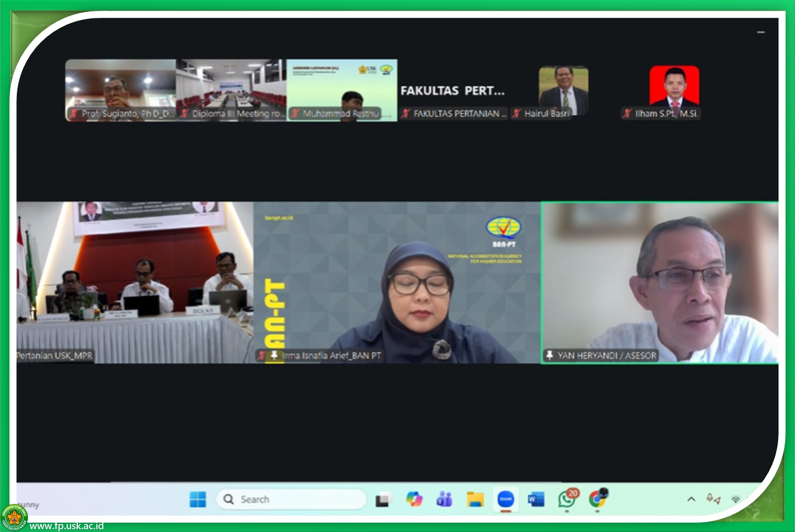Viewport: 795px width, 532px height.
Task: Open Microsoft Word from the taskbar
Action: pos(536,499)
